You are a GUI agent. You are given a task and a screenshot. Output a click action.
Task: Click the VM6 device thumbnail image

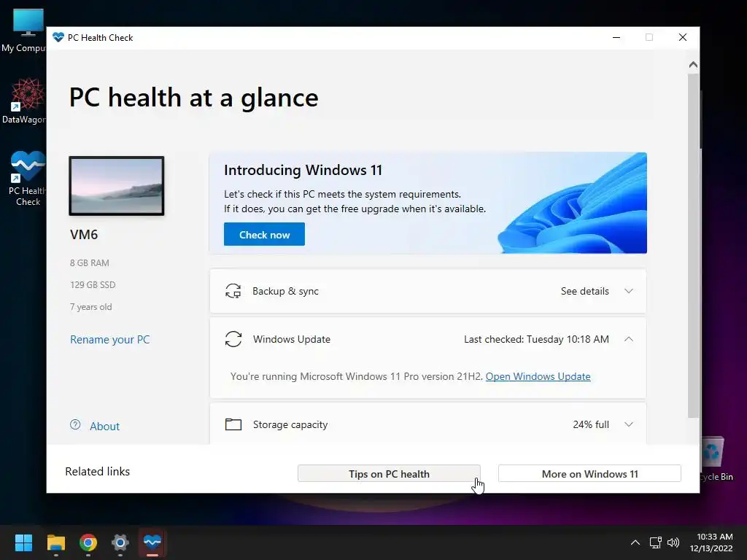click(117, 186)
